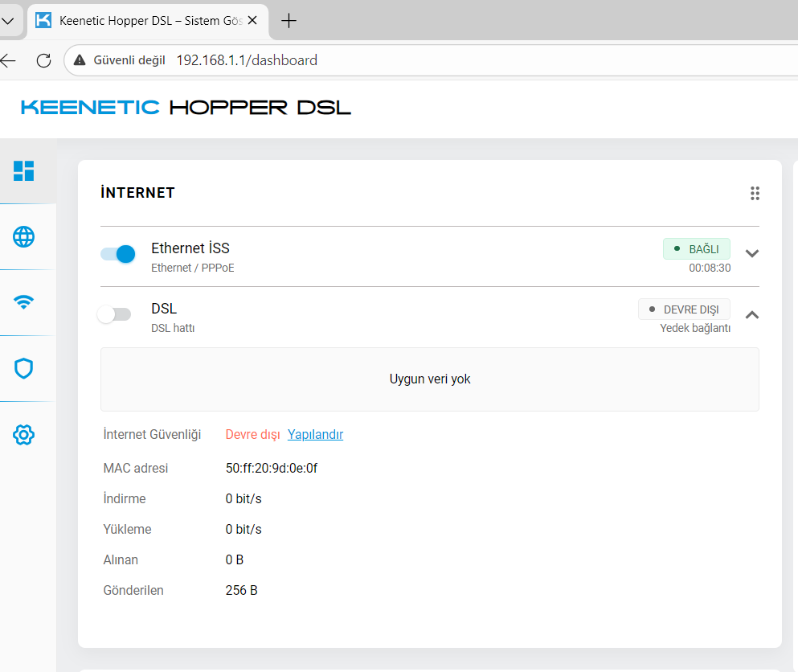The image size is (798, 672).
Task: Click the Keenetic Hopper DSL logo
Action: click(x=186, y=108)
